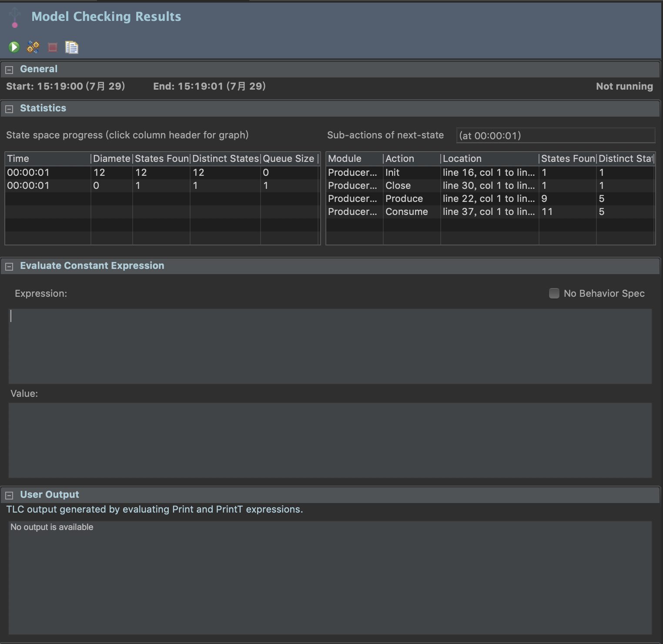Viewport: 663px width, 644px height.
Task: Click the Queue Size column header
Action: [x=289, y=158]
